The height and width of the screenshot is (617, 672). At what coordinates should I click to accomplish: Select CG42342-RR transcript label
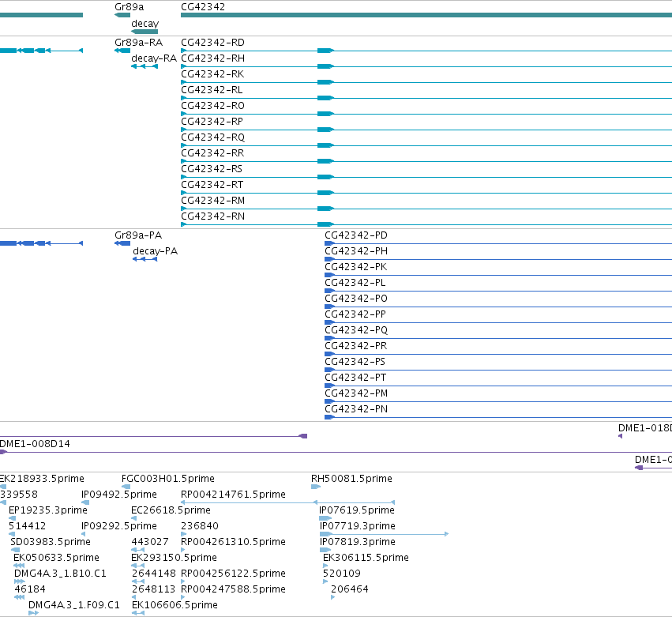click(x=212, y=153)
